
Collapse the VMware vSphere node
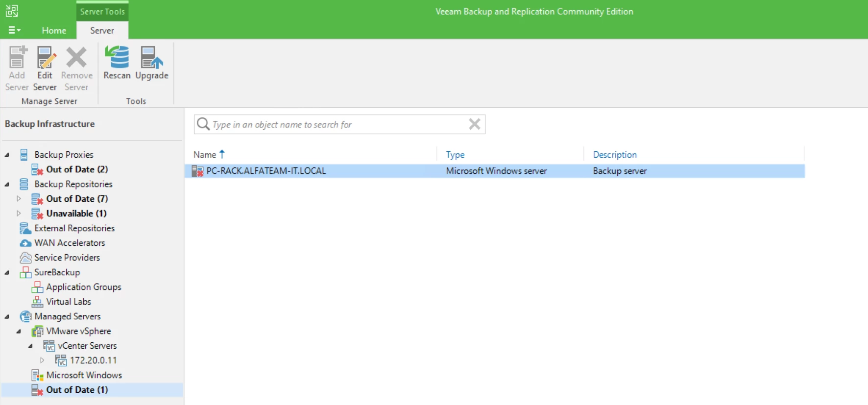(19, 331)
